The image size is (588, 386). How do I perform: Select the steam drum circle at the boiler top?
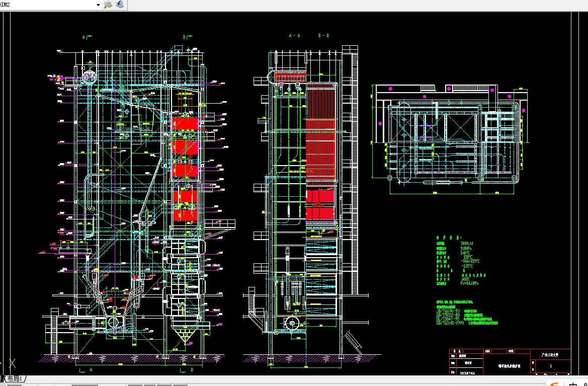pyautogui.click(x=89, y=78)
